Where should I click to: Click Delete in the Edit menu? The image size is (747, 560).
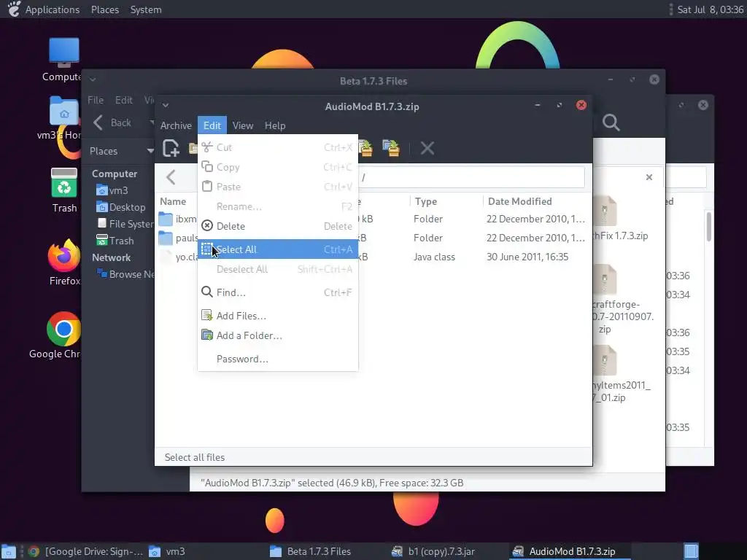point(277,226)
